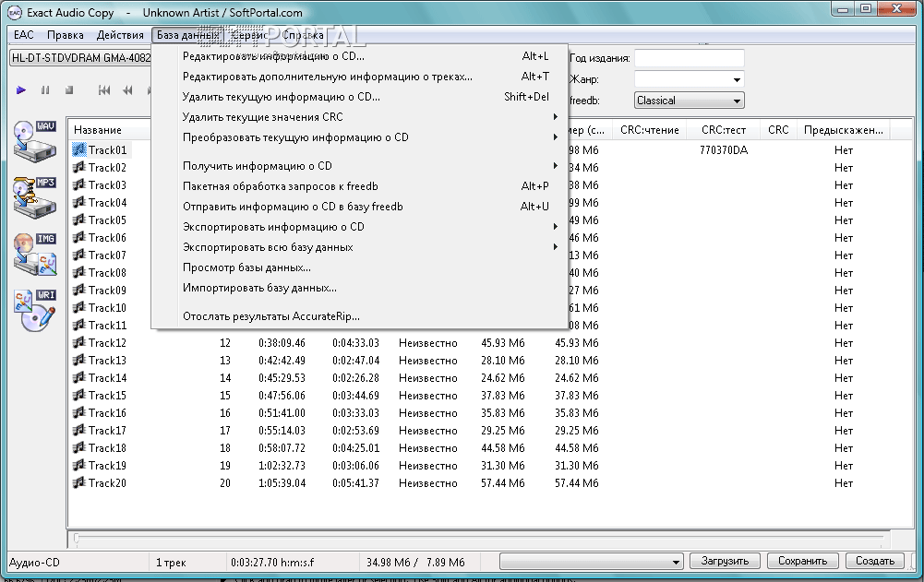Expand Преобразовать текущую информацию о CD submenu

[359, 137]
